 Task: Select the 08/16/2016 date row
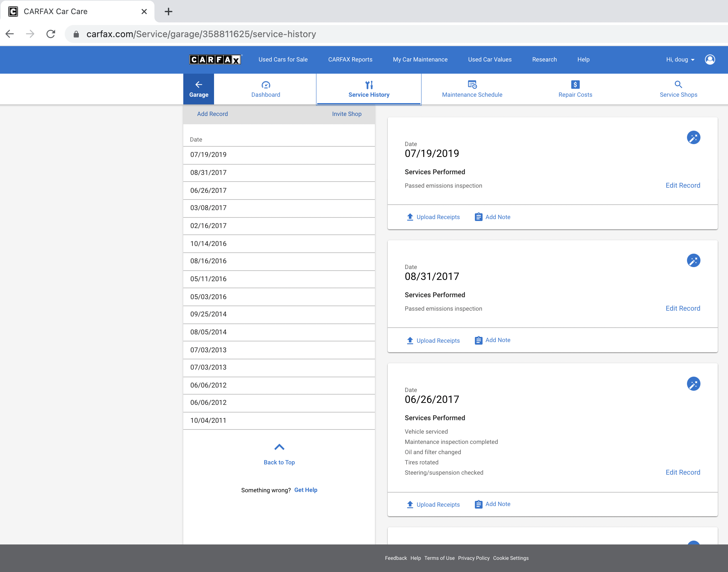coord(279,262)
